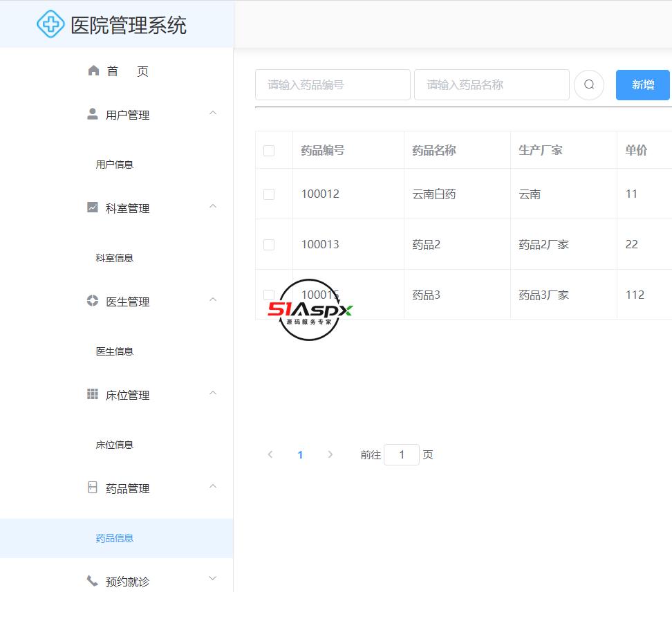Click the 药品名称 column header

click(x=434, y=151)
